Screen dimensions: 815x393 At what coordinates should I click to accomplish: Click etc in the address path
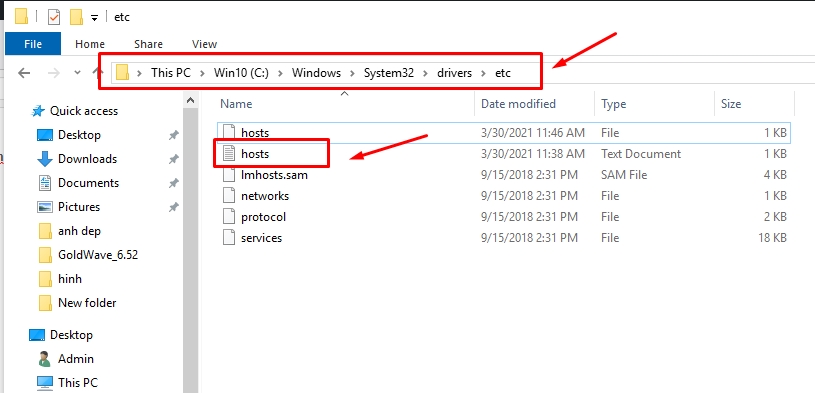click(503, 73)
